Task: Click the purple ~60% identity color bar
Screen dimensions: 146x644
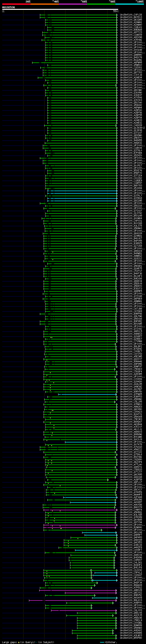Action: click(73, 4)
